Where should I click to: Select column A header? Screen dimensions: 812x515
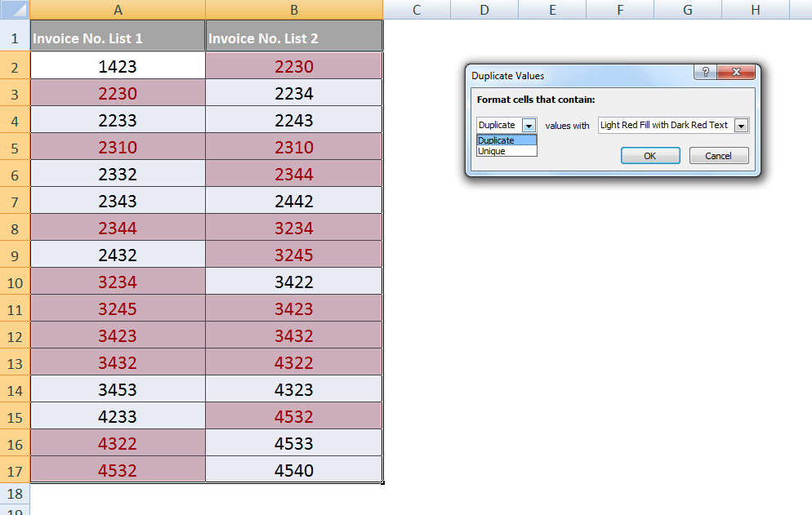coord(118,10)
